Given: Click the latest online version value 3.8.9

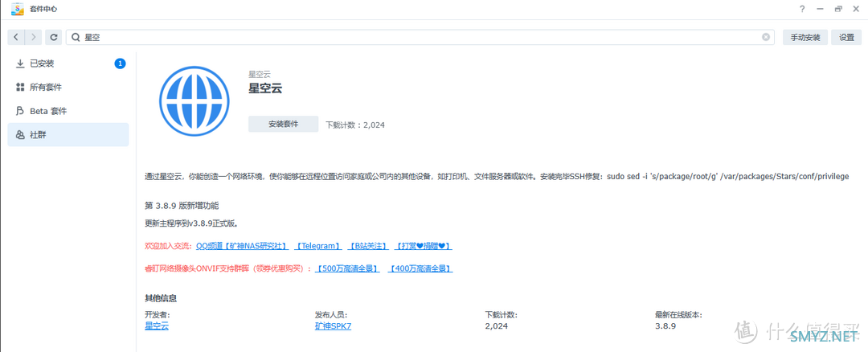Looking at the screenshot, I should click(x=665, y=326).
